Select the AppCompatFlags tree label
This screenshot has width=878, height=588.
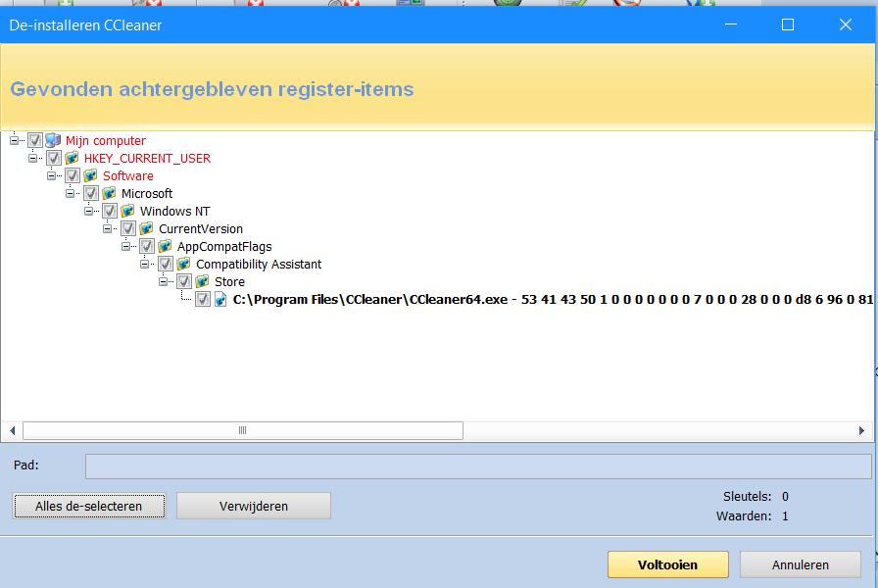coord(224,246)
